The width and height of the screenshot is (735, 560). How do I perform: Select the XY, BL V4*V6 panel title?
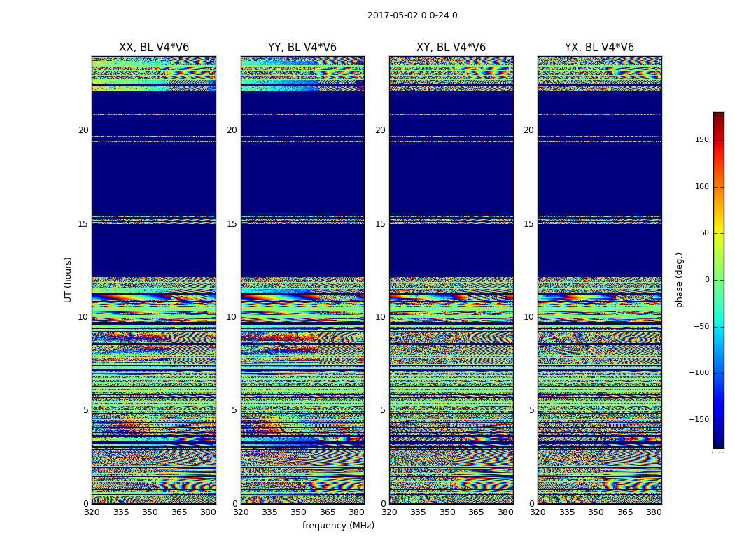click(451, 48)
